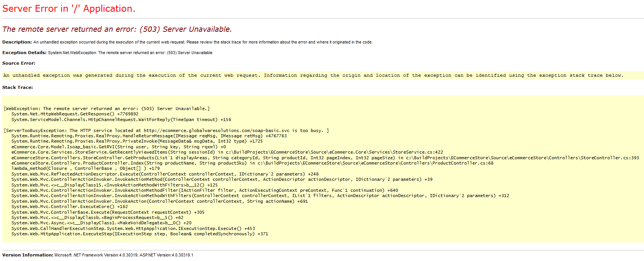This screenshot has height=261, width=644.
Task: Click the [WebException: ...] stack trace line
Action: click(x=107, y=109)
